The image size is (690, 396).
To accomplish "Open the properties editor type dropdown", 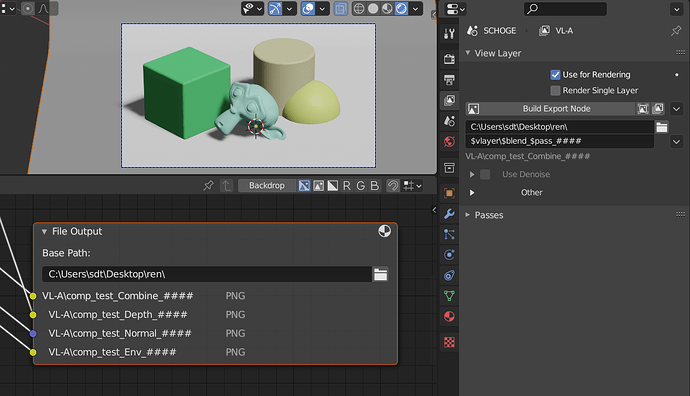I will 455,9.
